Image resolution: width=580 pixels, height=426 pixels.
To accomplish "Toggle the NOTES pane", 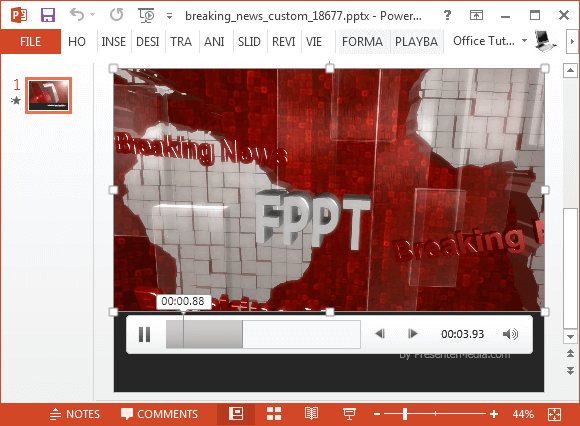I will (x=74, y=414).
